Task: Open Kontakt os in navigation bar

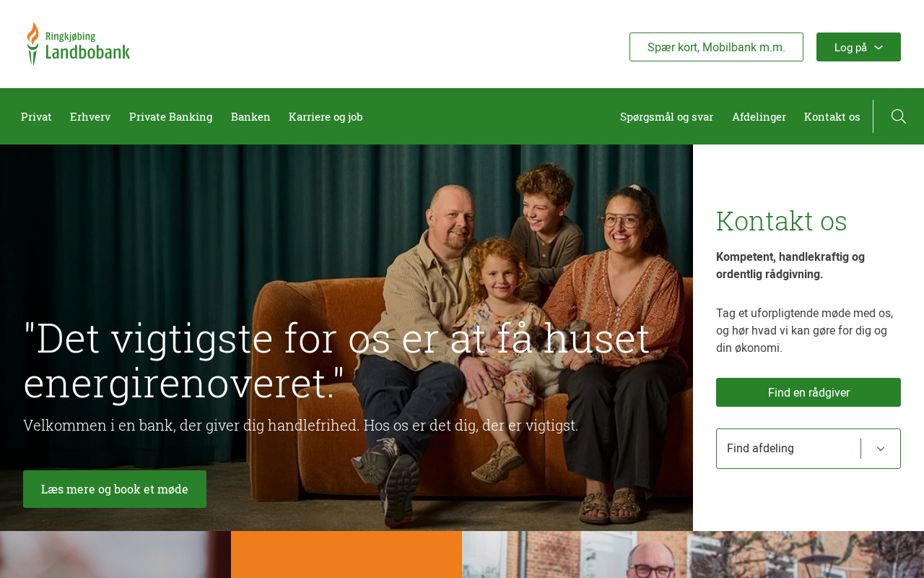Action: tap(832, 116)
